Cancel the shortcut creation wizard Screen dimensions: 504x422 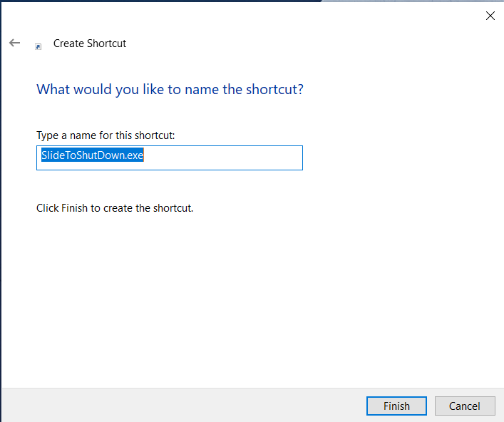click(x=465, y=406)
